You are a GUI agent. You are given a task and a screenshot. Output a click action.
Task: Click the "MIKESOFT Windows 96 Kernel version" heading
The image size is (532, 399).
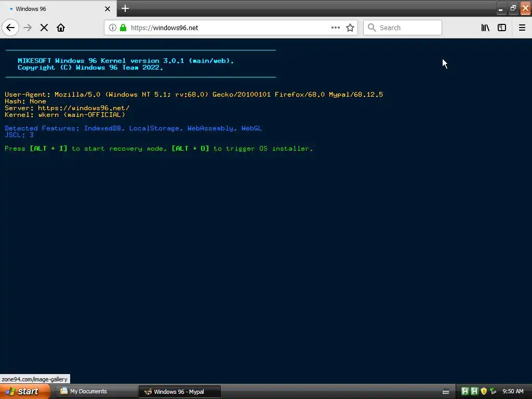pyautogui.click(x=126, y=61)
